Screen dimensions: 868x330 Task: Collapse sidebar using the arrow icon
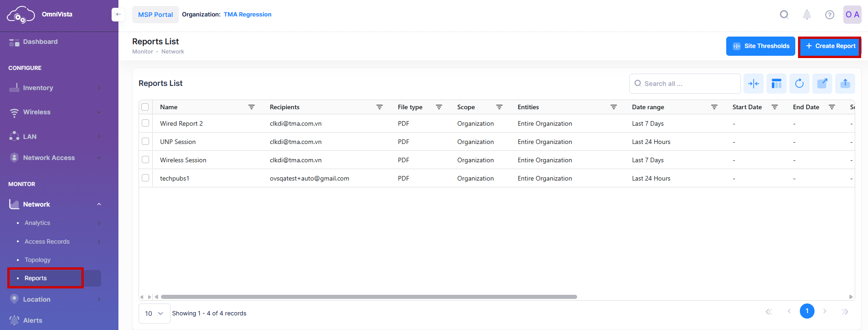(118, 15)
